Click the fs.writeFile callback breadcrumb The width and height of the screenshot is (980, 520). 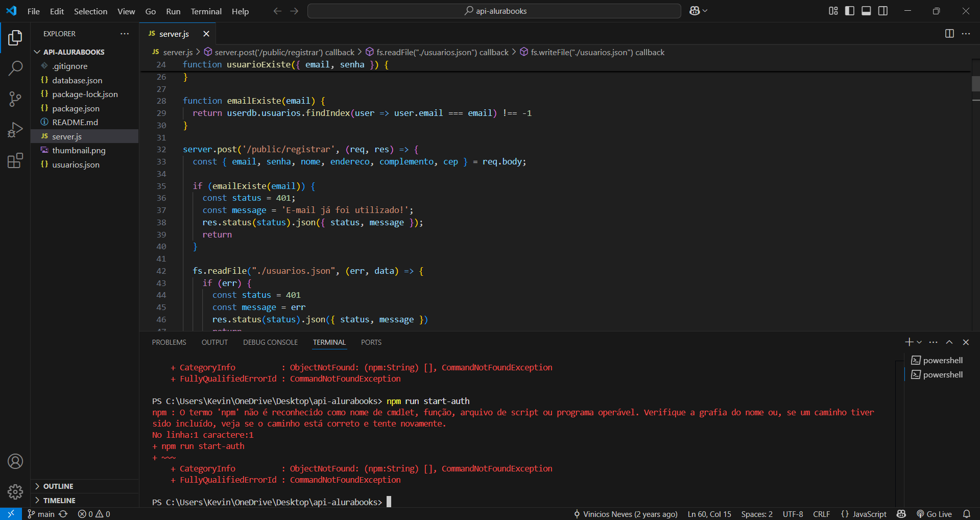592,52
